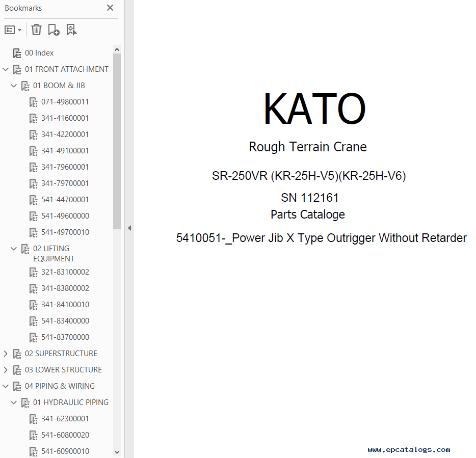Go to bookmark 541-44700001
This screenshot has width=476, height=458.
65,200
